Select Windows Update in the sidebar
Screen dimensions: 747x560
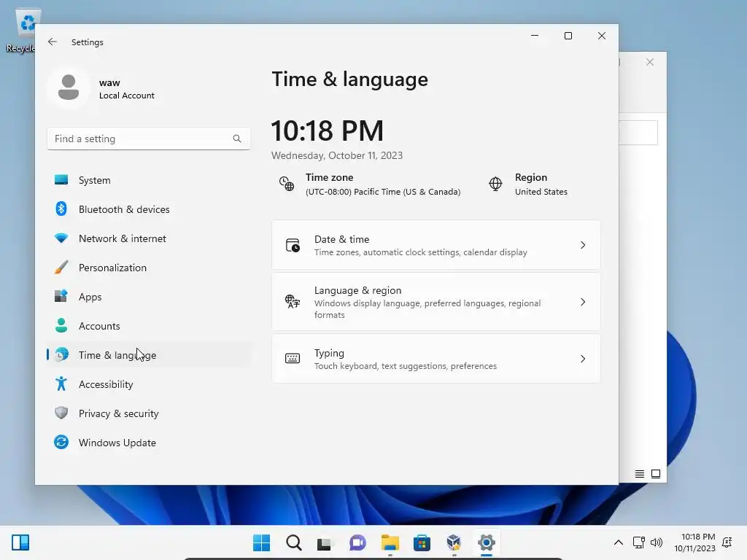(149, 443)
